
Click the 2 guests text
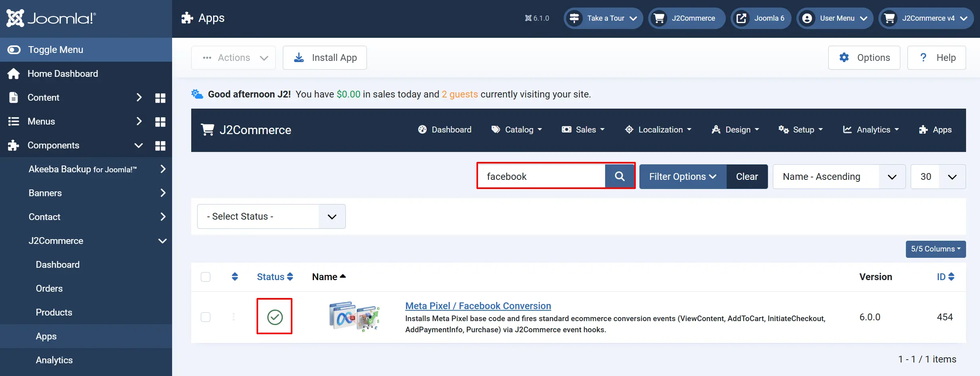click(x=460, y=94)
